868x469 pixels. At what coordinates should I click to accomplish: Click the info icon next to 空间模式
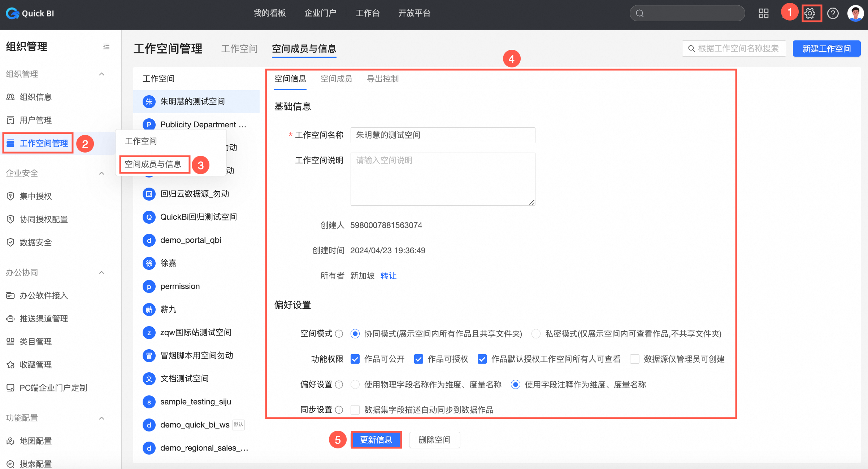[x=339, y=334]
